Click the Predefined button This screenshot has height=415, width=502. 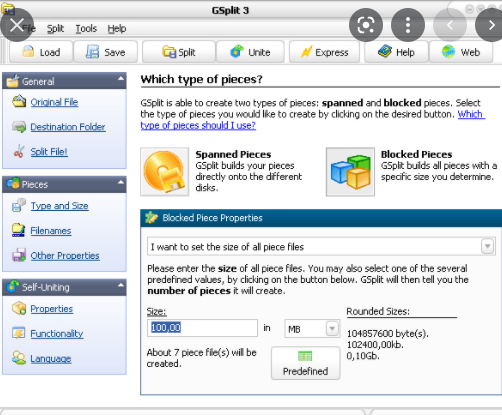pos(305,363)
